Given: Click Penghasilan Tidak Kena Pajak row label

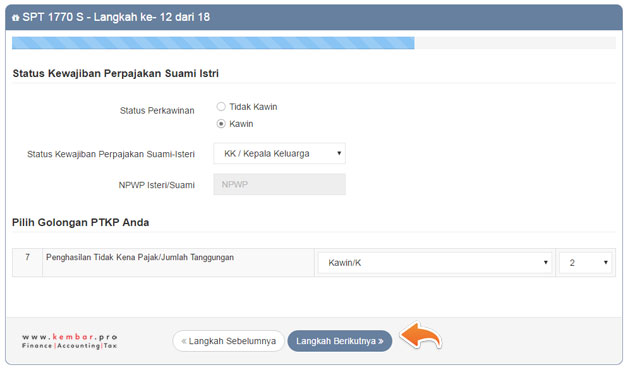Looking at the screenshot, I should pyautogui.click(x=140, y=257).
